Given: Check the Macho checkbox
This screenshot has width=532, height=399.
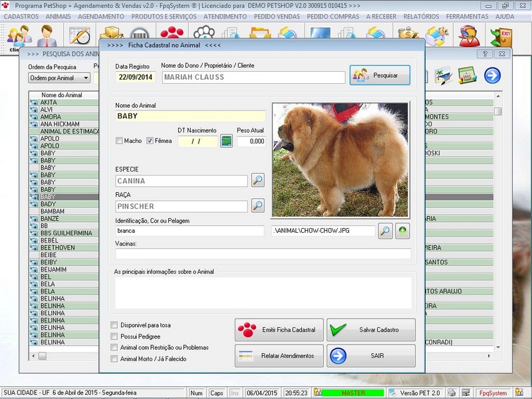Looking at the screenshot, I should (x=119, y=140).
